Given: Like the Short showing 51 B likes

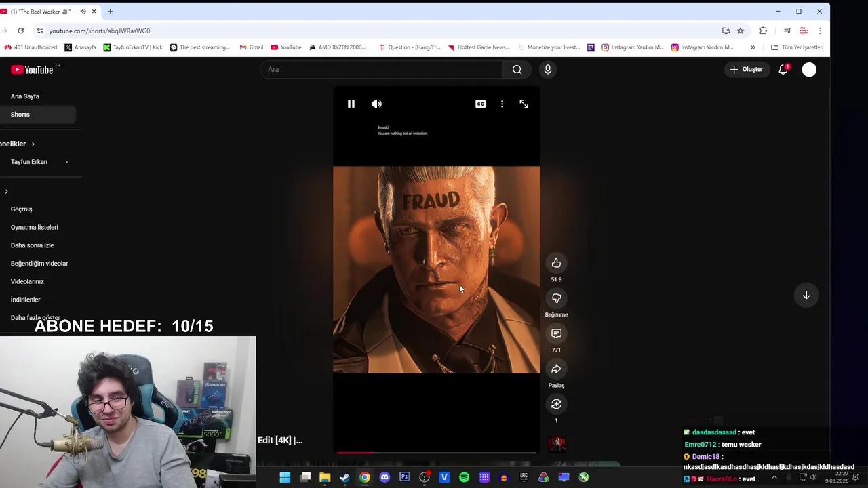Looking at the screenshot, I should tap(556, 263).
